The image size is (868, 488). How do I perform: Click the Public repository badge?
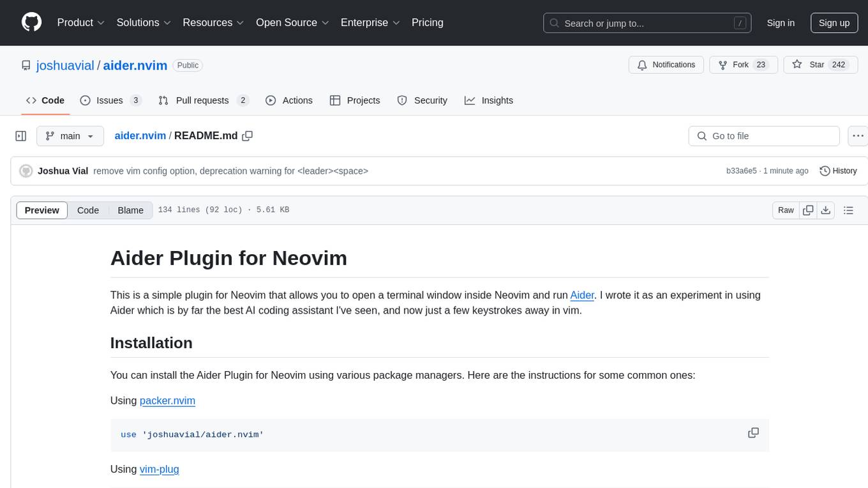point(188,65)
